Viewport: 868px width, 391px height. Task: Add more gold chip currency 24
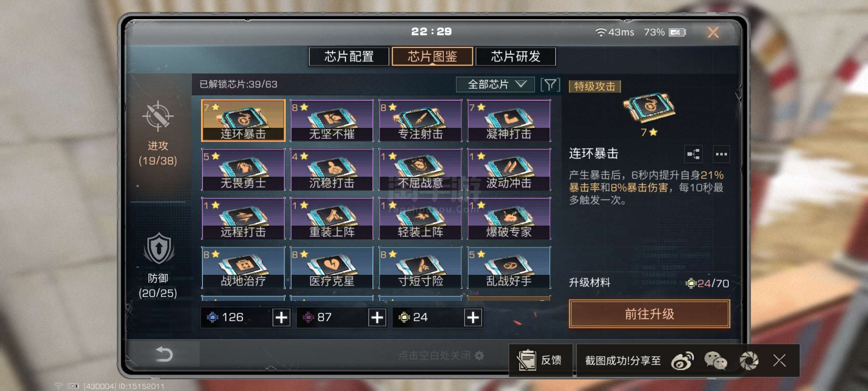[x=473, y=318]
